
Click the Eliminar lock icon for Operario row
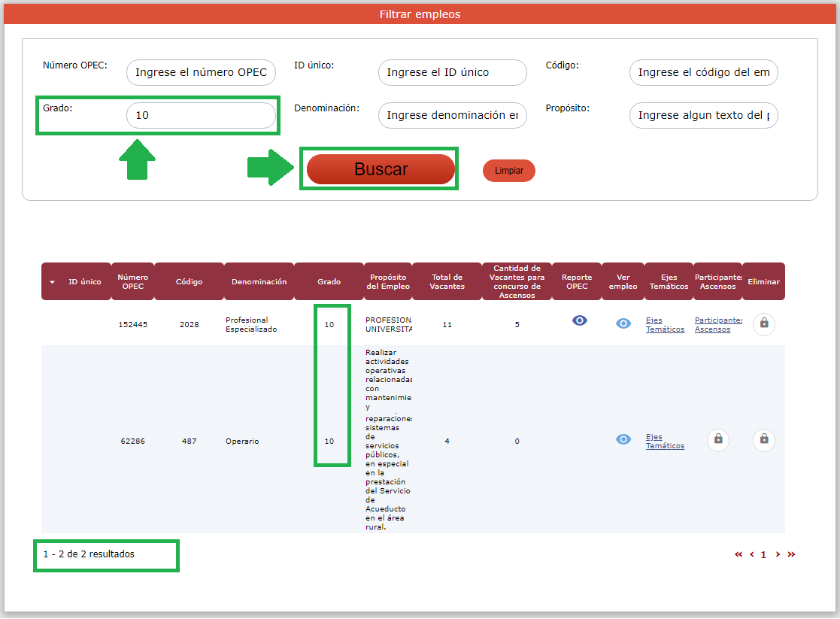point(764,439)
